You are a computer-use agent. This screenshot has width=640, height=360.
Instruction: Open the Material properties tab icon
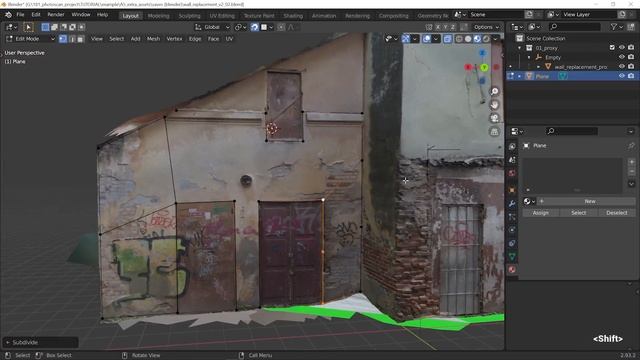[x=512, y=269]
